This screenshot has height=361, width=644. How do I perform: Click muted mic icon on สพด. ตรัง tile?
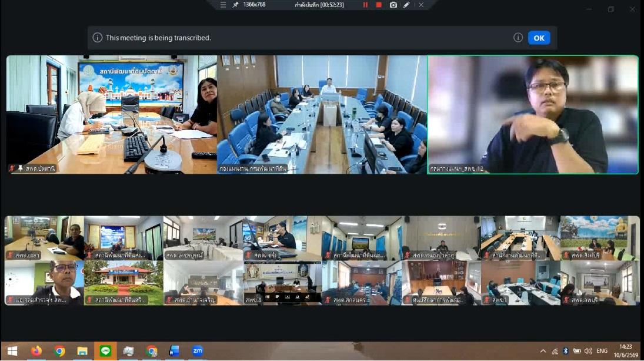248,256
